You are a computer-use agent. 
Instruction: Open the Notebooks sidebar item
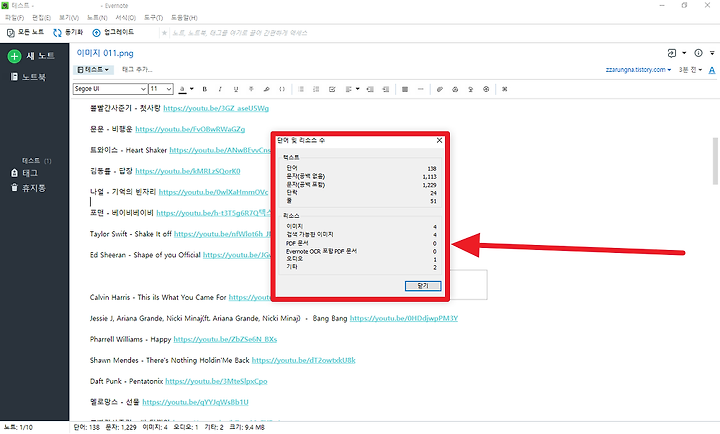[28, 77]
